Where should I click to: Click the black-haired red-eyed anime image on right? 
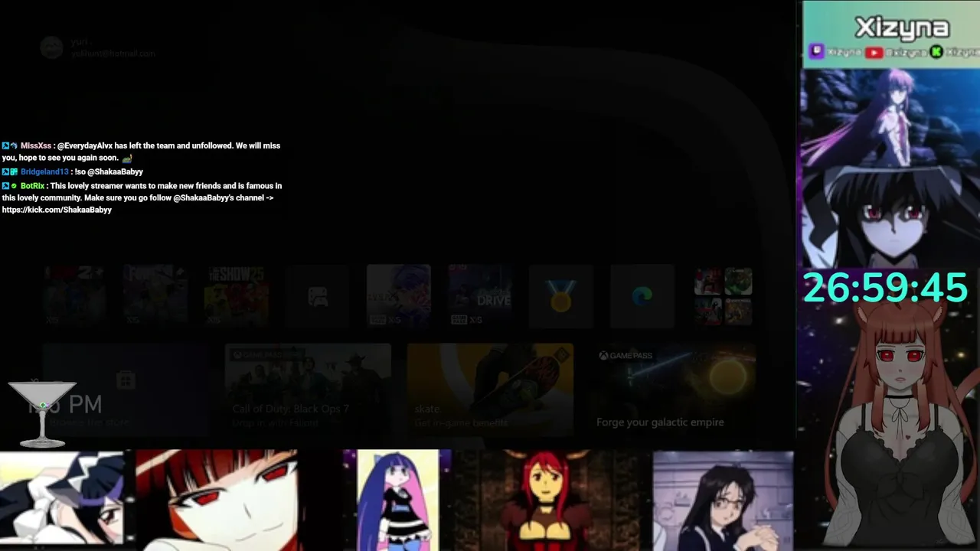890,216
